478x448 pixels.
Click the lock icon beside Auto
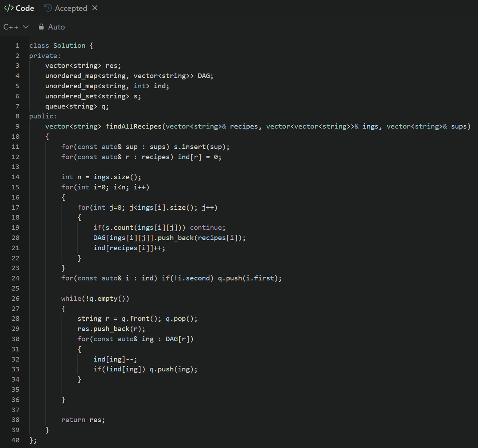[x=41, y=27]
